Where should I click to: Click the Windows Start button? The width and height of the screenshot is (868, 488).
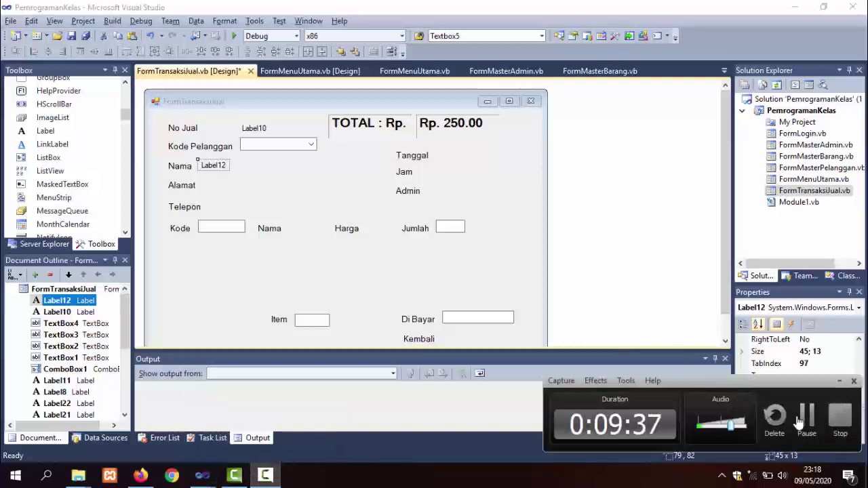coord(16,475)
